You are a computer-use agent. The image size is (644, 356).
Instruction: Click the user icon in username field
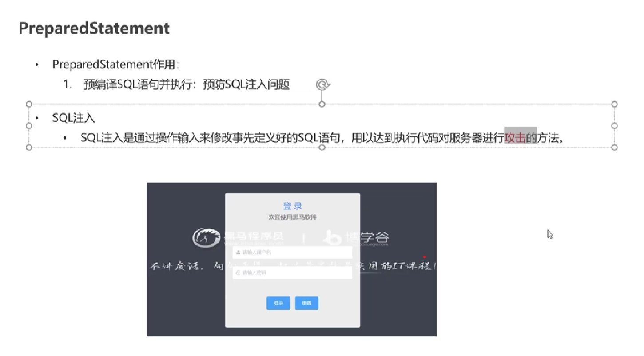[x=238, y=252]
